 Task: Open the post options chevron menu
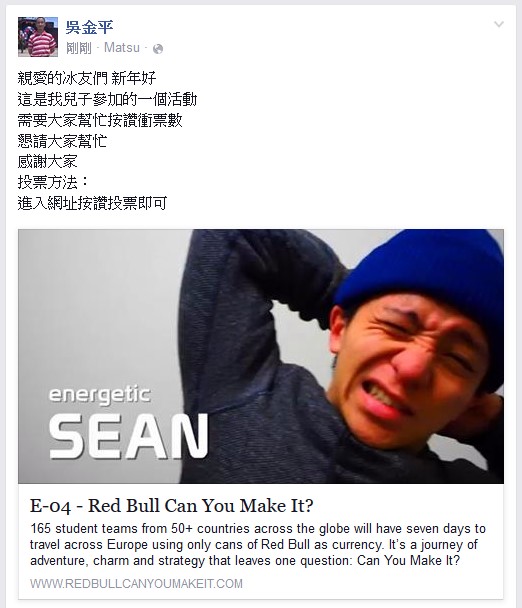pyautogui.click(x=499, y=24)
